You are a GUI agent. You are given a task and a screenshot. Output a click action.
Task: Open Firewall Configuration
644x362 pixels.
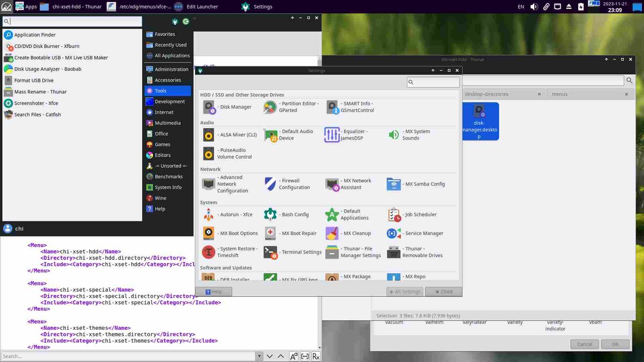[x=287, y=184]
